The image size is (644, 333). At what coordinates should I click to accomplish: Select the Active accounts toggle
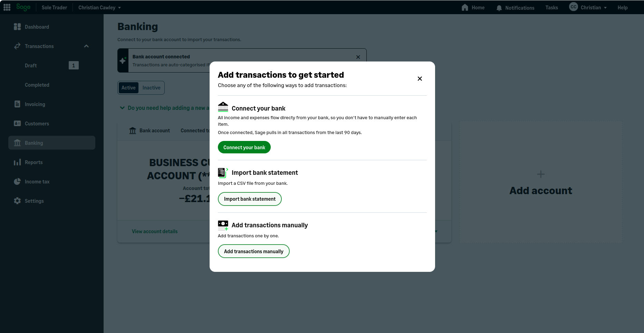pyautogui.click(x=128, y=87)
